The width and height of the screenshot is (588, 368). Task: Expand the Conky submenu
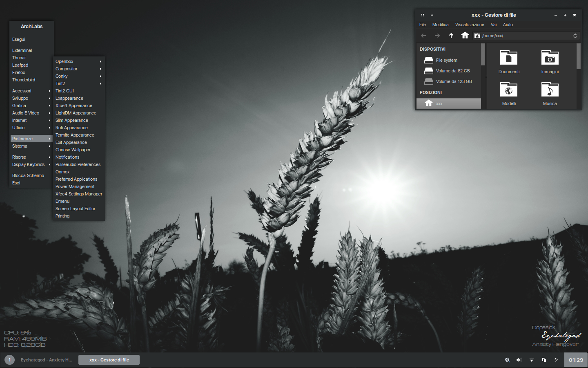coord(78,76)
